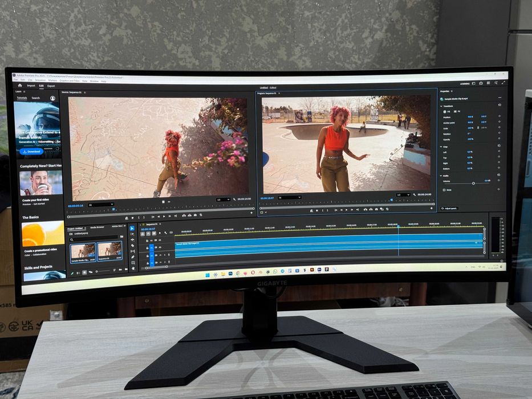Toggle V1 track output eye icon

point(160,247)
